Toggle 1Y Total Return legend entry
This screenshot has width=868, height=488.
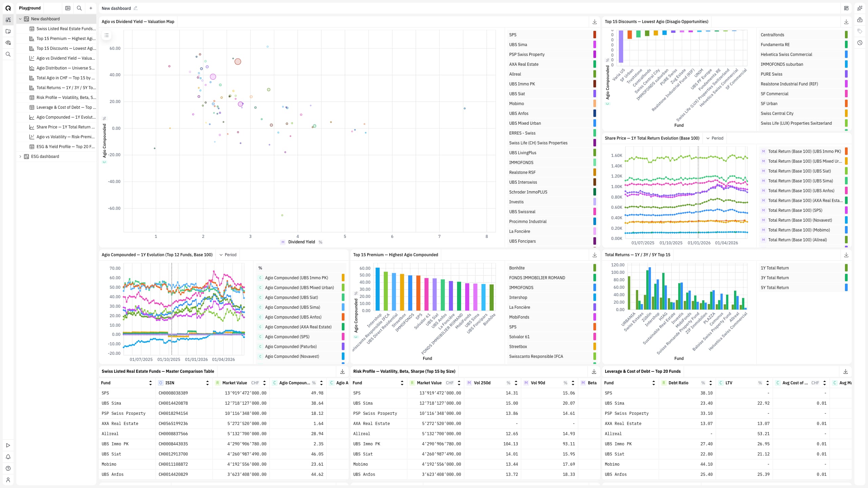804,268
